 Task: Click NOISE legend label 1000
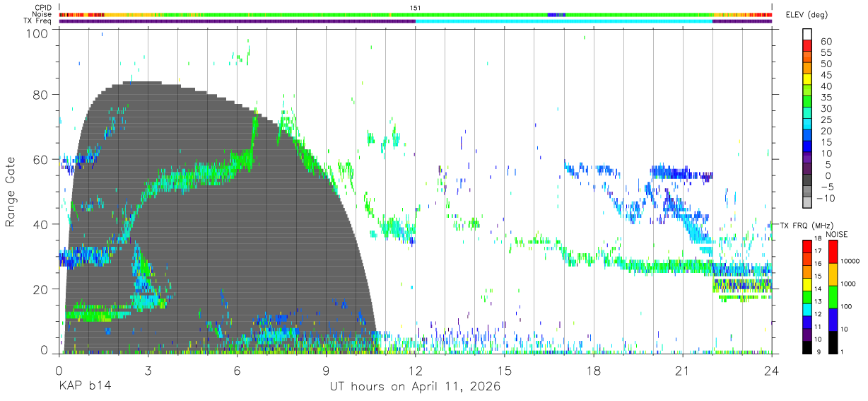click(x=850, y=284)
